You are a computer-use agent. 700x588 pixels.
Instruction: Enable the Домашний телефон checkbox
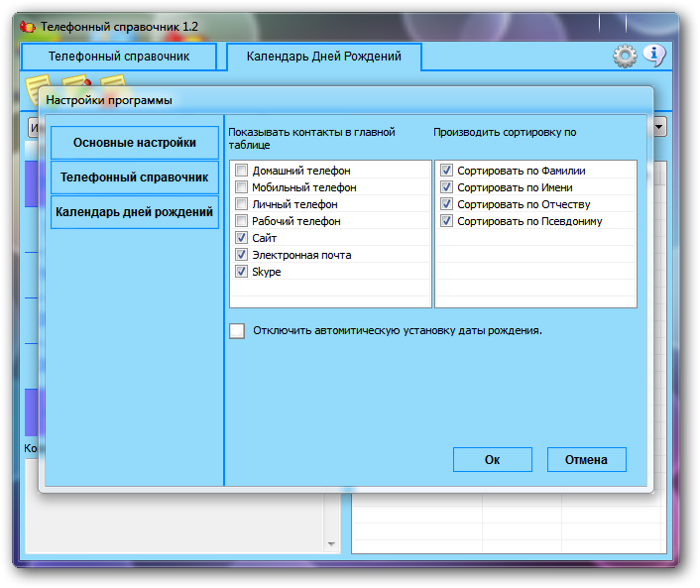click(242, 171)
